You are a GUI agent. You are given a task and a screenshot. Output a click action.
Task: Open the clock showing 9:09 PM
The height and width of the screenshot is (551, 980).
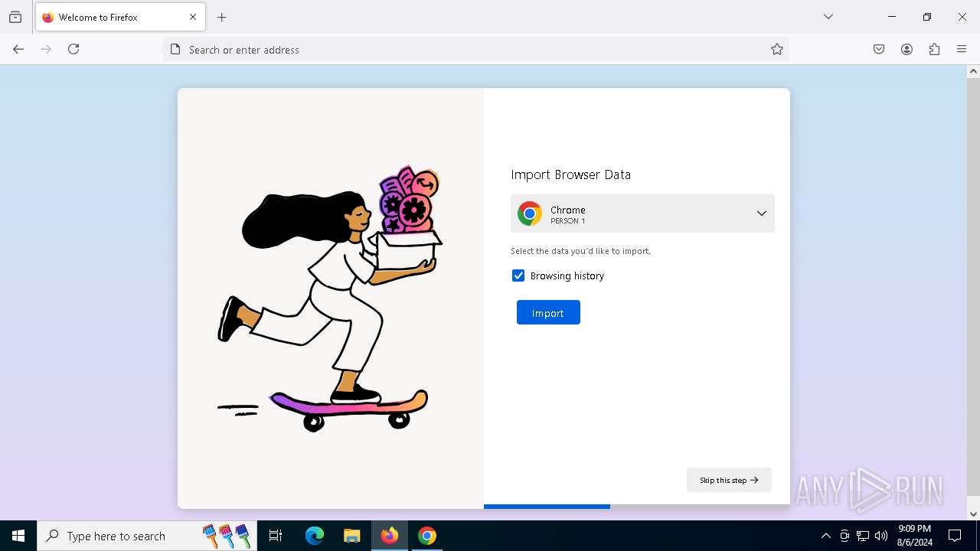[915, 536]
